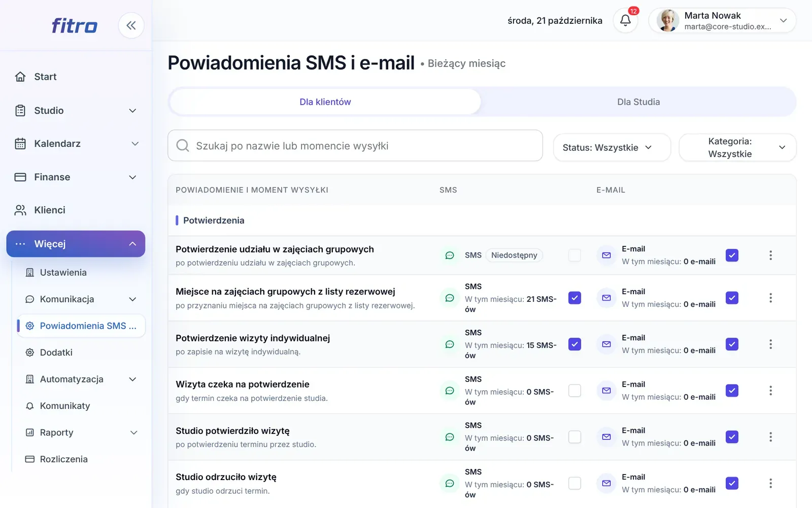
Task: Enable SMS for Studio potwierdziło wizytę
Action: pos(574,437)
